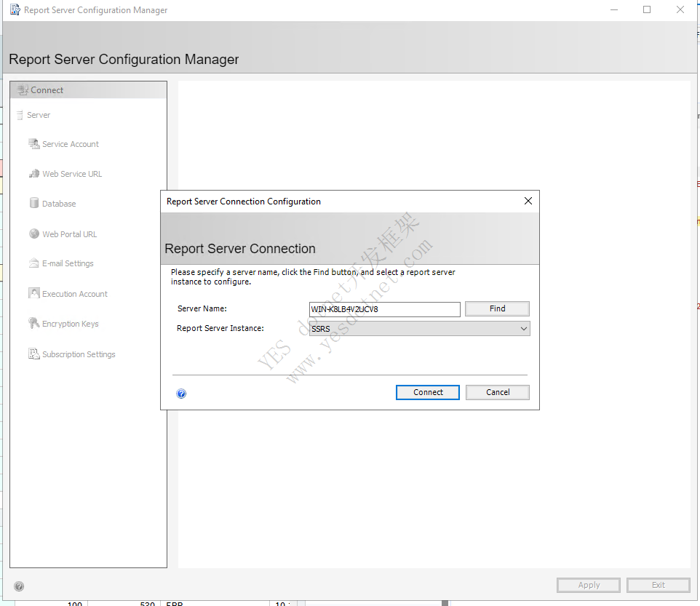The height and width of the screenshot is (606, 700).
Task: Click the E-mail Settings envelope icon
Action: (34, 263)
